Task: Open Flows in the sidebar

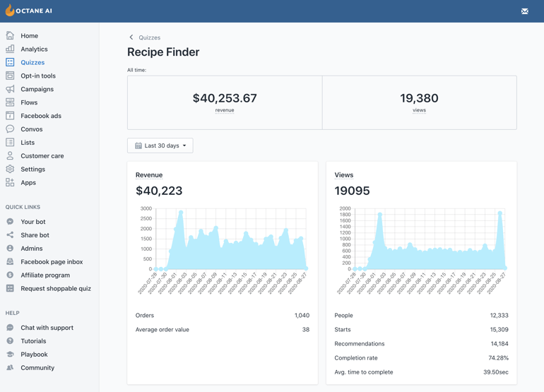Action: (29, 102)
